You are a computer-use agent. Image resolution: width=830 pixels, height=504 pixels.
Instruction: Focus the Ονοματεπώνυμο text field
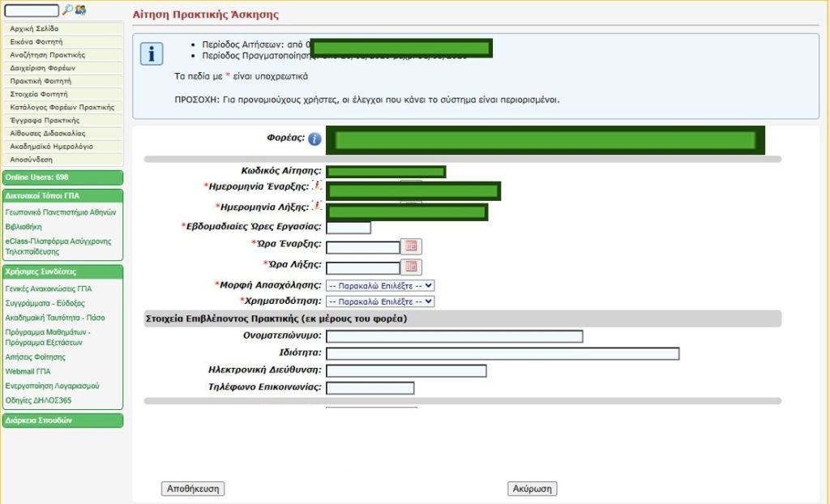tap(454, 336)
